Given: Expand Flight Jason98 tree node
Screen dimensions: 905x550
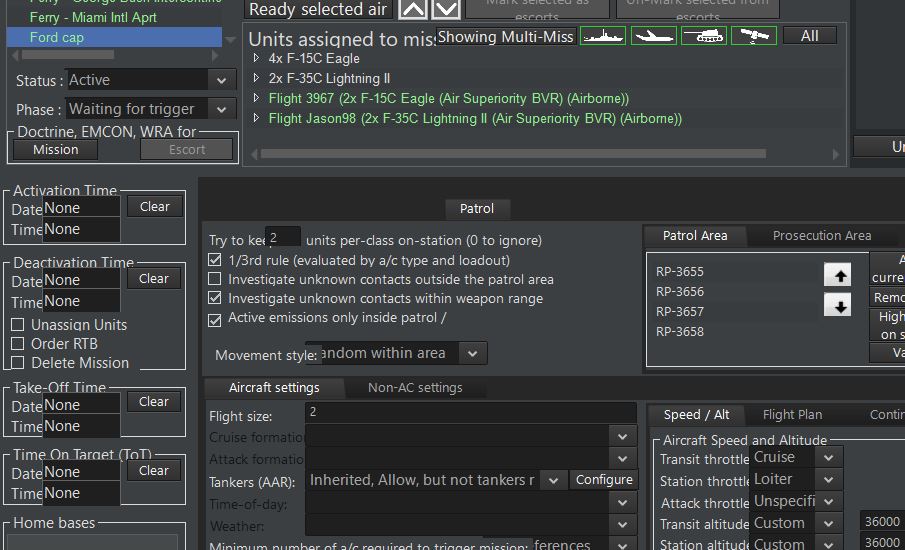Looking at the screenshot, I should [256, 118].
